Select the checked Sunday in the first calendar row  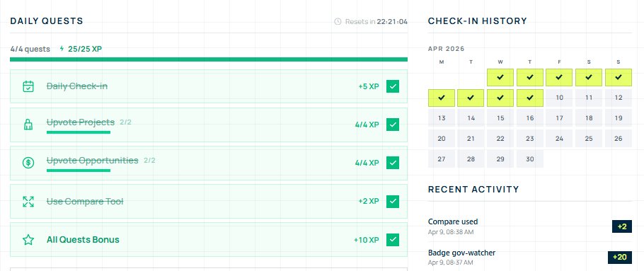(619, 77)
